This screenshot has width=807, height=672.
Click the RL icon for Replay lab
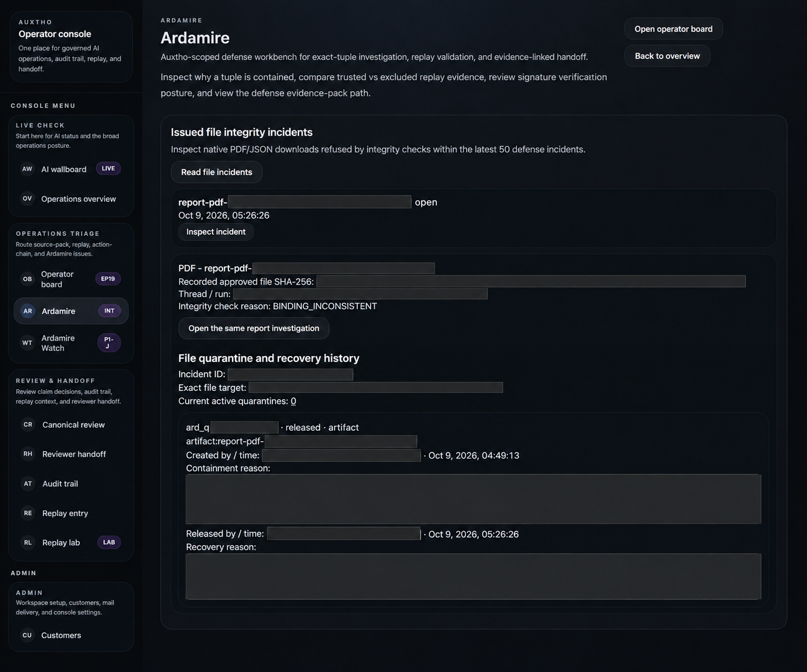pyautogui.click(x=28, y=542)
